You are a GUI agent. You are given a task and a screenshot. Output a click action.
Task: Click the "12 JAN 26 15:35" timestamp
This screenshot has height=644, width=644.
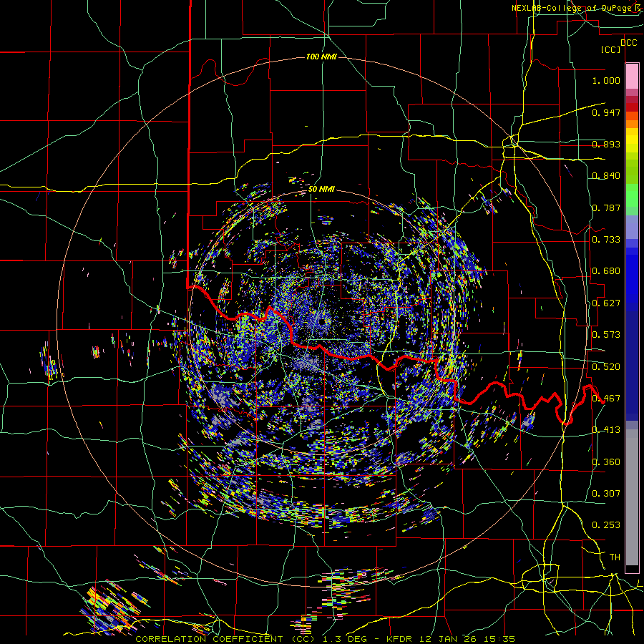(x=467, y=639)
